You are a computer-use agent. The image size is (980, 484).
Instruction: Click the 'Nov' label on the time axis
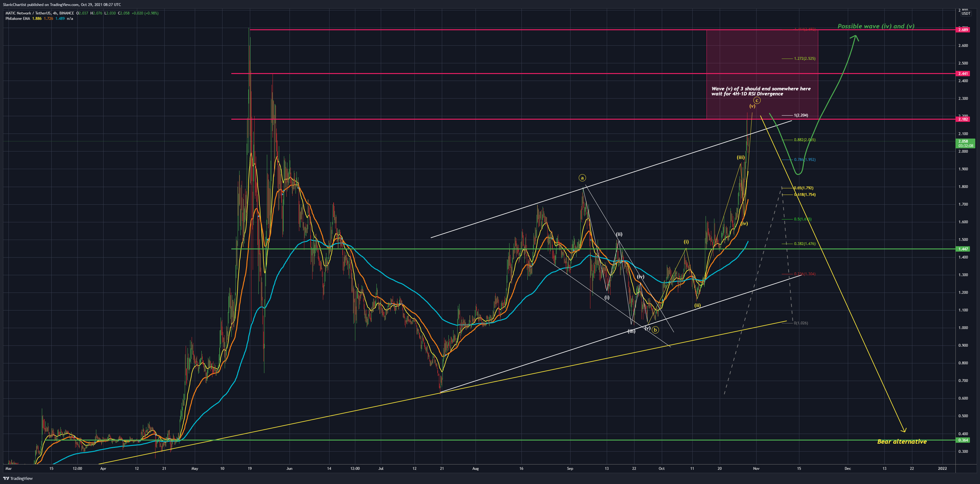coord(756,468)
